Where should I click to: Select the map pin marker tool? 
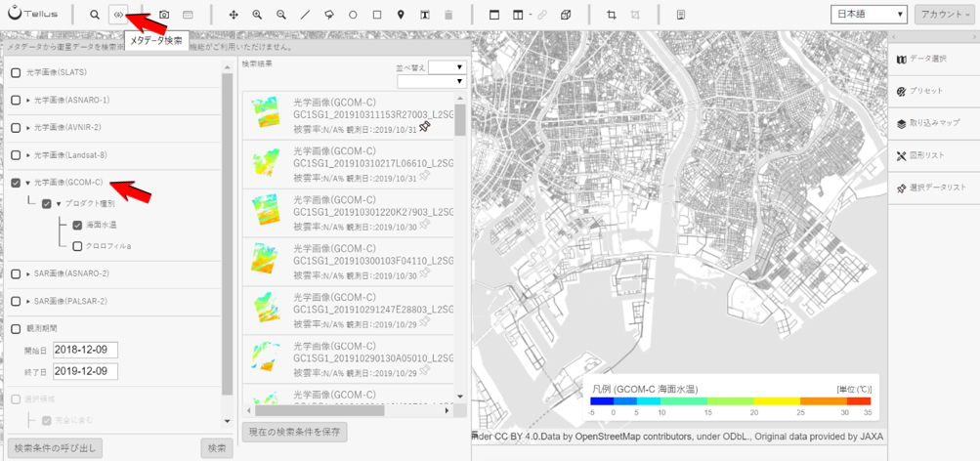pyautogui.click(x=401, y=15)
